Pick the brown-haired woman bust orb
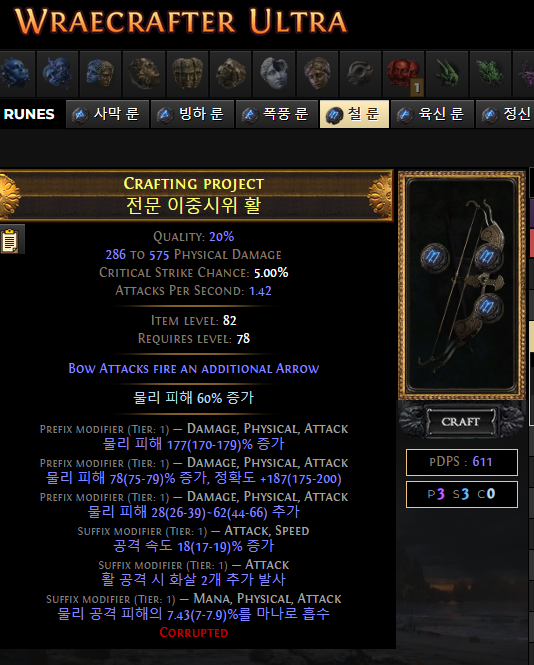Image resolution: width=534 pixels, height=665 pixels. pos(317,74)
